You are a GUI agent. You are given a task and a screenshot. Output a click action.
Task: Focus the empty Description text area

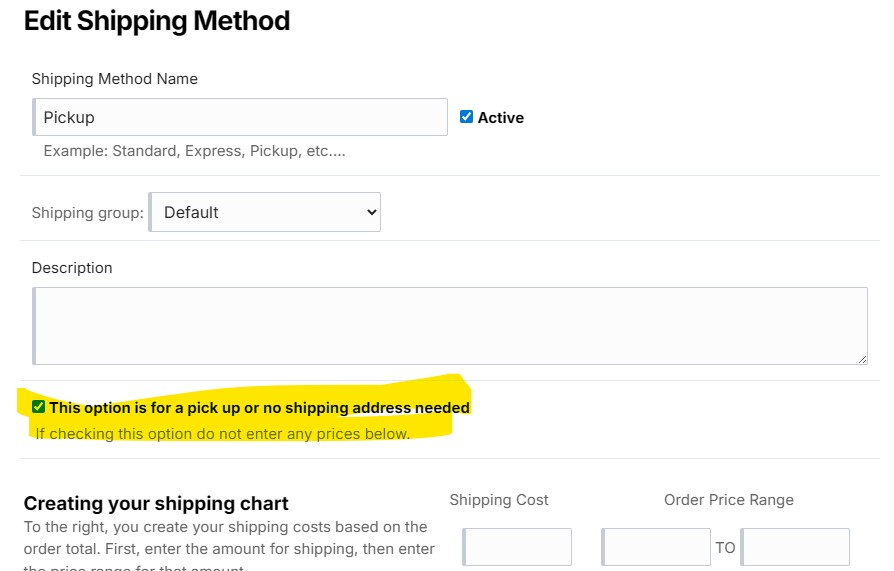pyautogui.click(x=450, y=326)
